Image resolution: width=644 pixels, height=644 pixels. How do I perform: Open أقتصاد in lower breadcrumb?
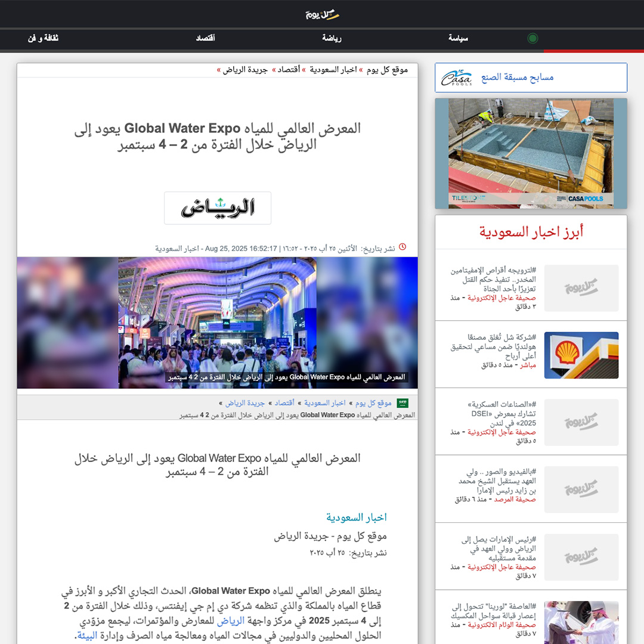284,403
